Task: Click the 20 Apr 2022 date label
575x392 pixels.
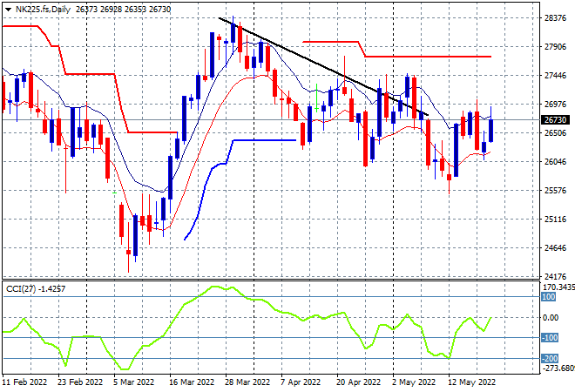Action: (x=358, y=382)
